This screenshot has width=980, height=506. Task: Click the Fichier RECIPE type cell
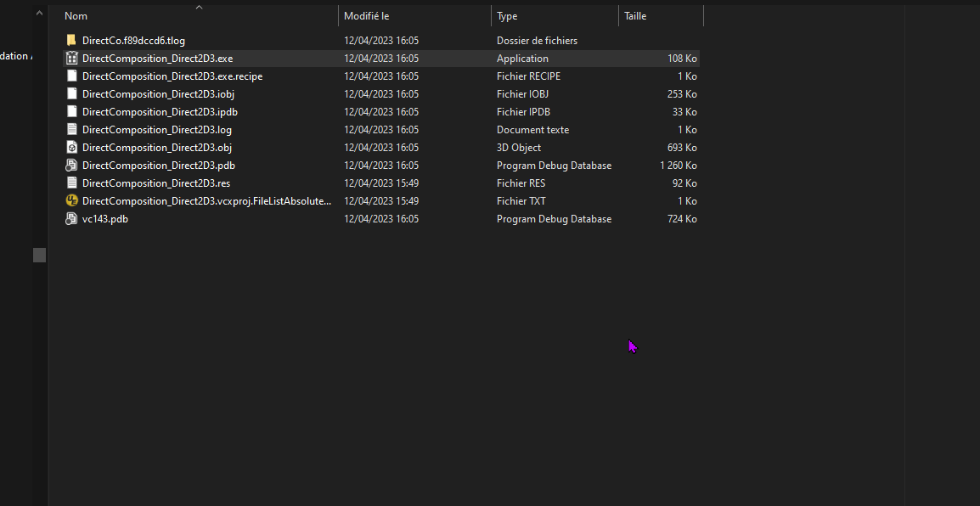[529, 76]
